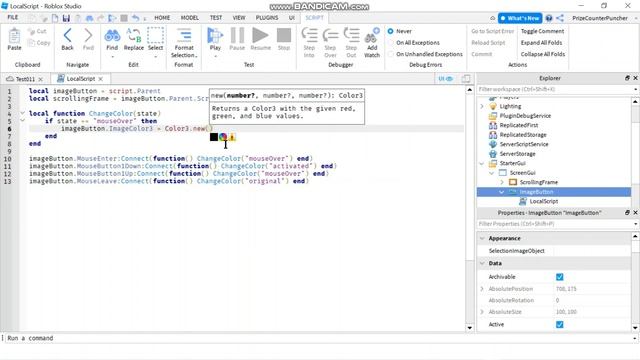Toggle the Archivable checkbox

(x=560, y=277)
